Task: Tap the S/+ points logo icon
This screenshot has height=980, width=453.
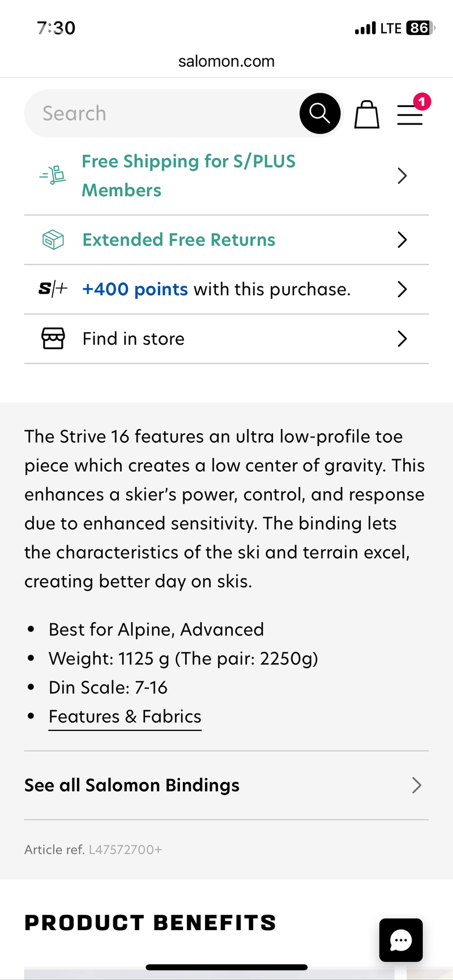Action: pyautogui.click(x=53, y=289)
